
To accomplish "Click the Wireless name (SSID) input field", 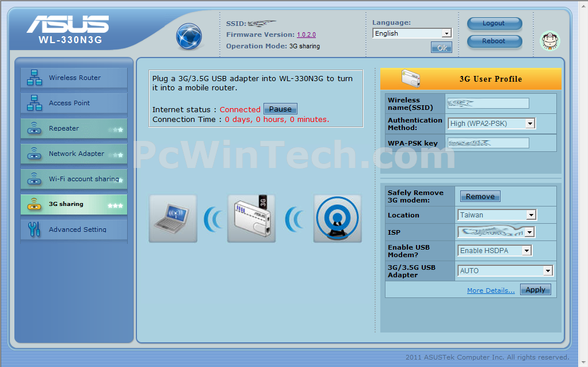I will coord(488,104).
